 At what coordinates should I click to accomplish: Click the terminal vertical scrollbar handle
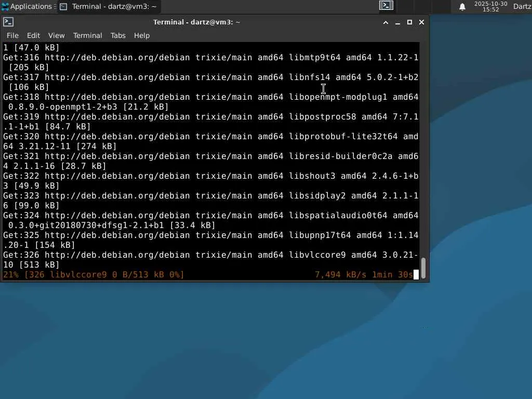tap(423, 268)
